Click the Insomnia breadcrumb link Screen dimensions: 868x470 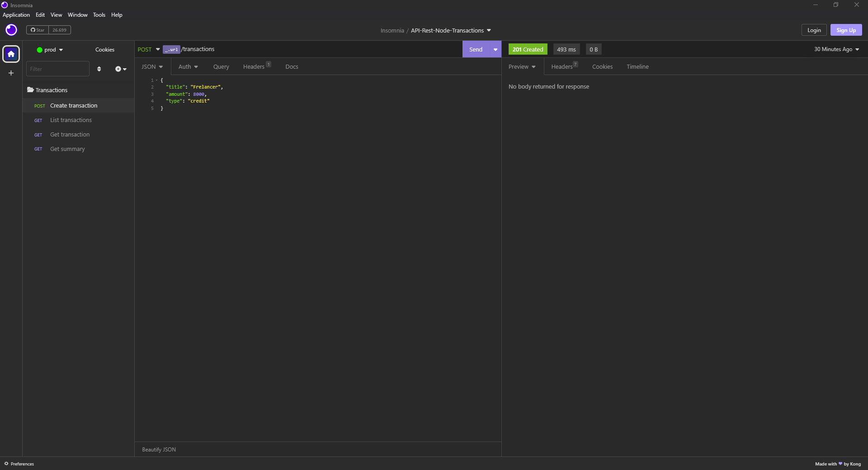click(x=392, y=30)
